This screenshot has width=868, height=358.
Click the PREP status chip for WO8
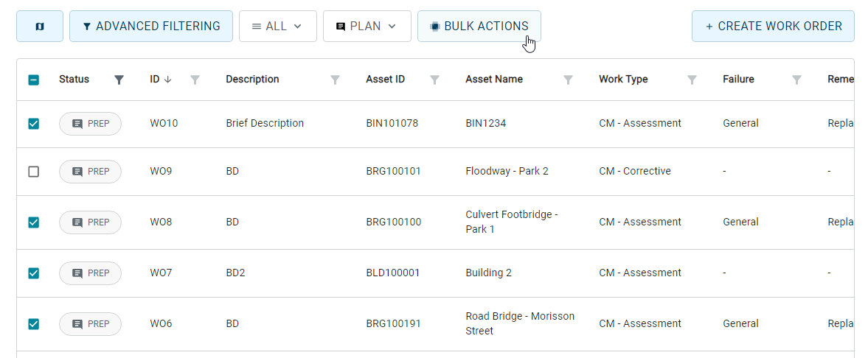90,222
